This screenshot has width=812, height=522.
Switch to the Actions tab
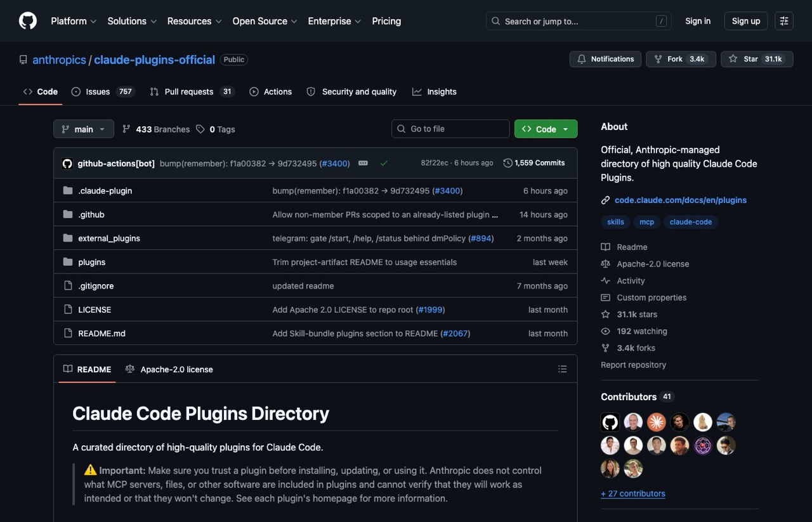[271, 92]
